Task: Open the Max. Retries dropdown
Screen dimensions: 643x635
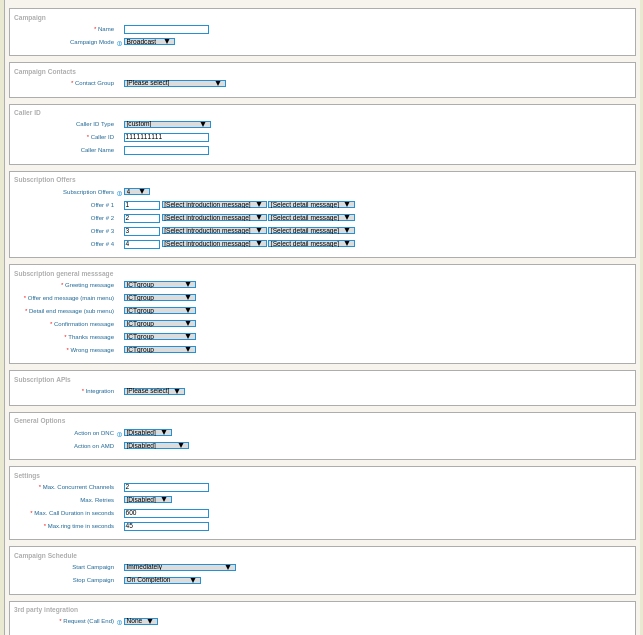Action: tap(148, 500)
